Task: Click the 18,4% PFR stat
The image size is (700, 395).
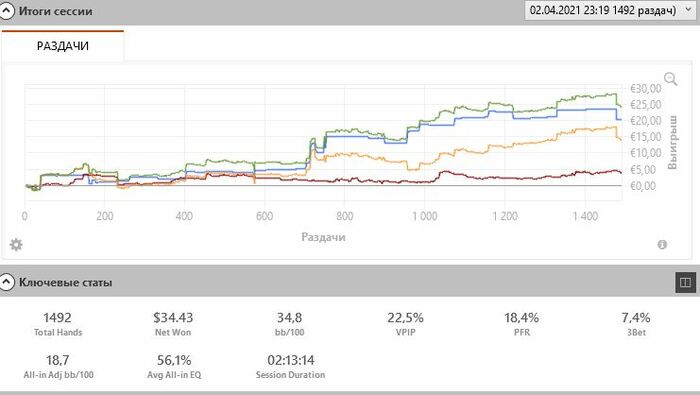Action: pos(521,324)
